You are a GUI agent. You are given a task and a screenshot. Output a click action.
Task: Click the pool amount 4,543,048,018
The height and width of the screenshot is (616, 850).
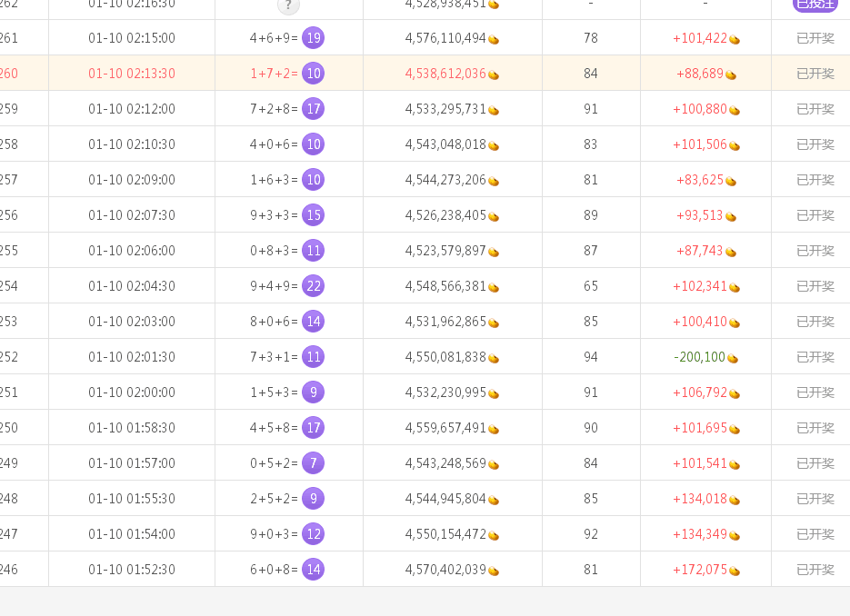pos(445,144)
